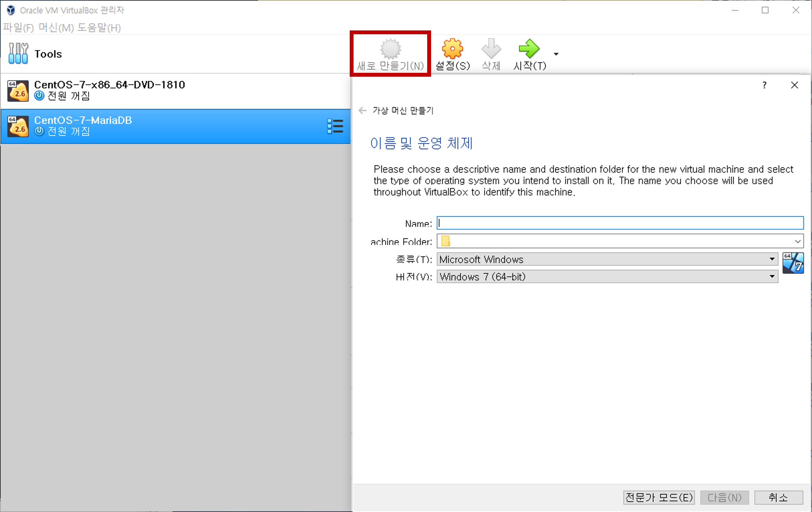Focus the Name input field
This screenshot has height=512, width=812.
pos(620,223)
